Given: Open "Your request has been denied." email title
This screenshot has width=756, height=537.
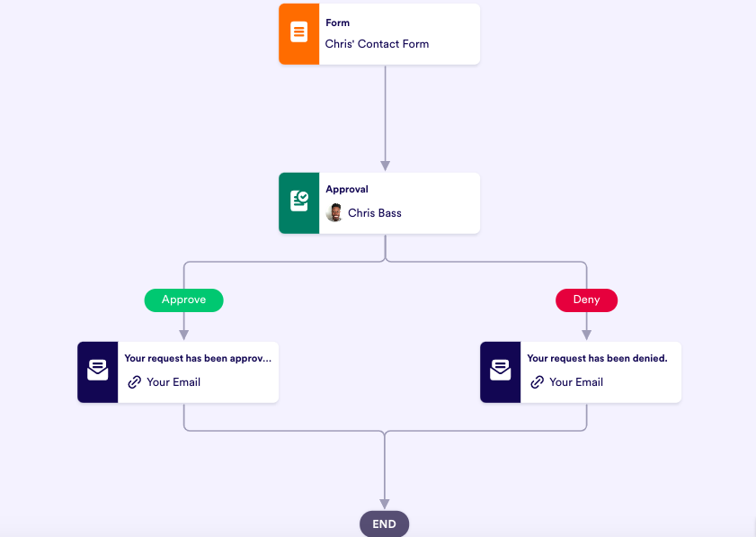Looking at the screenshot, I should tap(597, 358).
